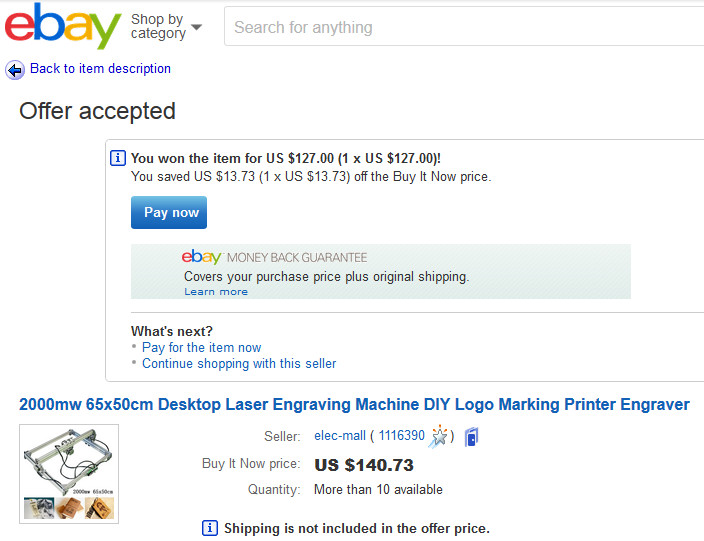Viewport: 704px width, 541px height.
Task: Click the blue back arrow icon
Action: click(x=15, y=70)
